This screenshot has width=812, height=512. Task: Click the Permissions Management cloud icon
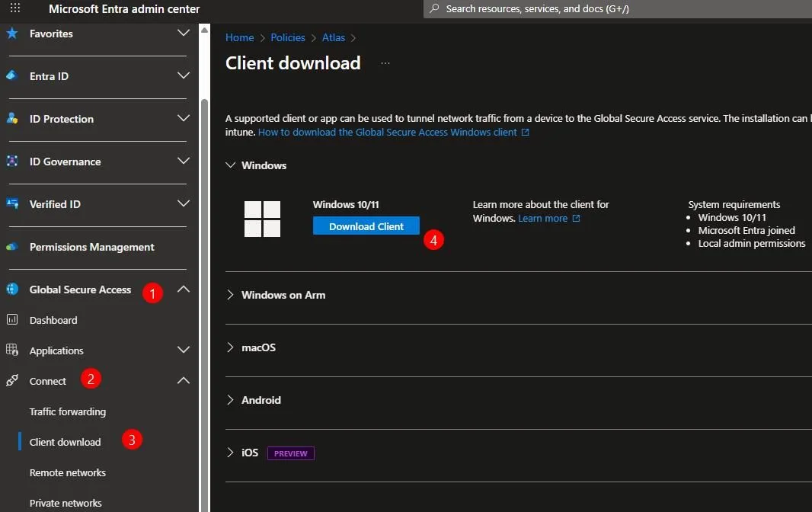pos(12,247)
